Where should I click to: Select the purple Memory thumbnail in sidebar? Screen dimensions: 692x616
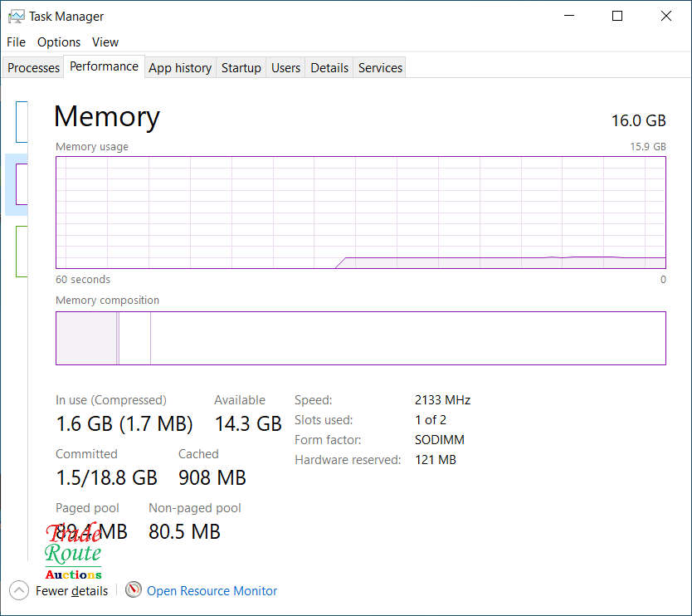[x=22, y=183]
